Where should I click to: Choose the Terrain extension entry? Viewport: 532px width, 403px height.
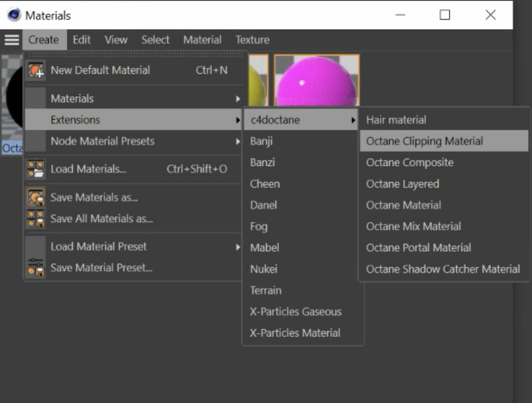(x=265, y=290)
